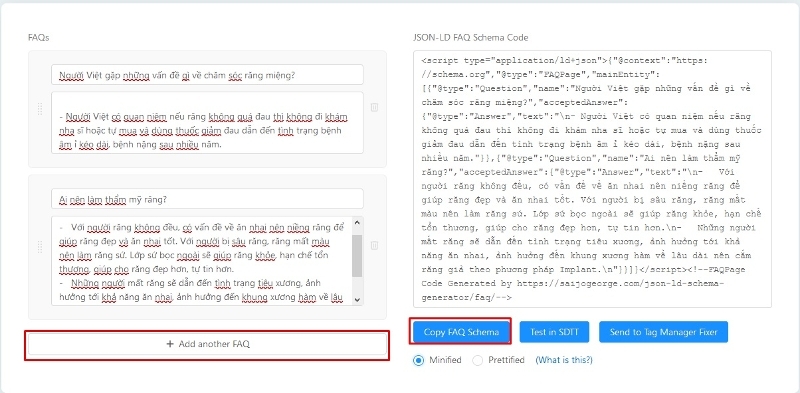Screen dimensions: 800x393
Task: Add another FAQ entry
Action: click(208, 344)
